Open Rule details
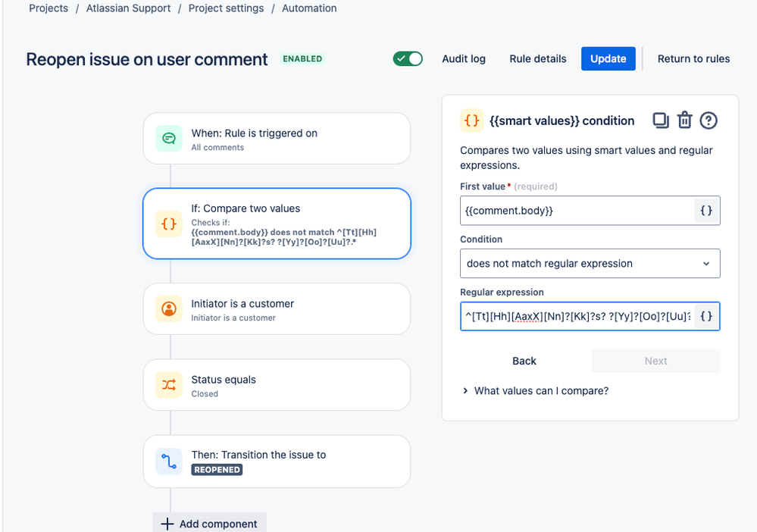 point(538,59)
